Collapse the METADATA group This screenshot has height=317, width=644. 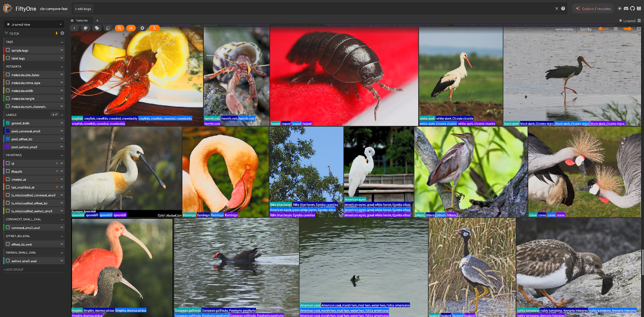62,66
